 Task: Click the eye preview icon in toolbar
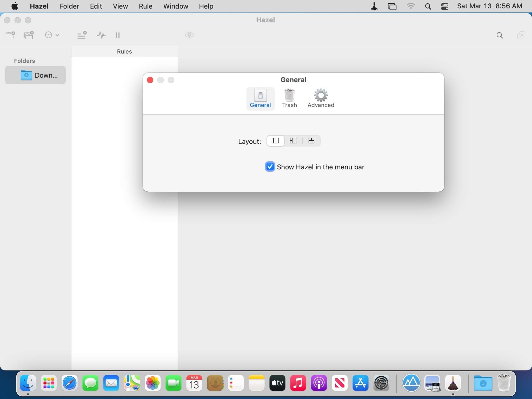tap(189, 35)
